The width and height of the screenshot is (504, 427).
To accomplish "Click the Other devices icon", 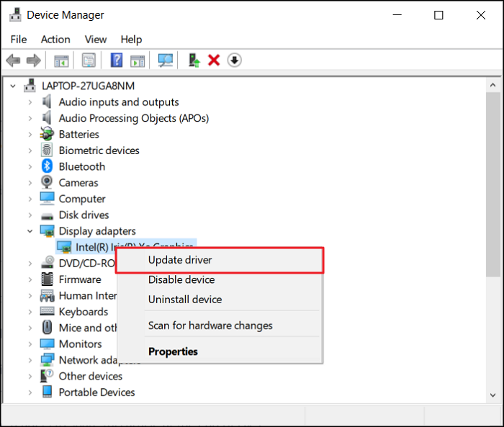I will click(x=47, y=376).
